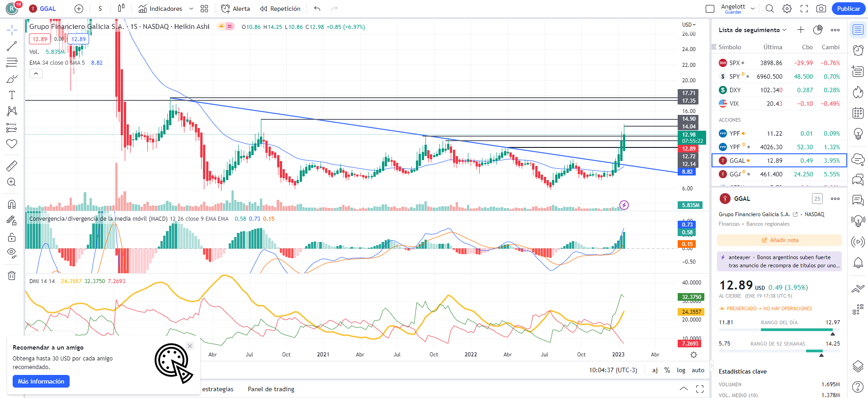Expand the Indicadores dropdown arrow

(191, 9)
